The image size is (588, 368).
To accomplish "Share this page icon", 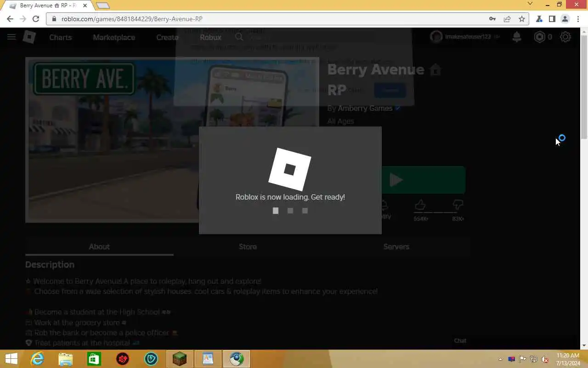I will click(x=507, y=19).
